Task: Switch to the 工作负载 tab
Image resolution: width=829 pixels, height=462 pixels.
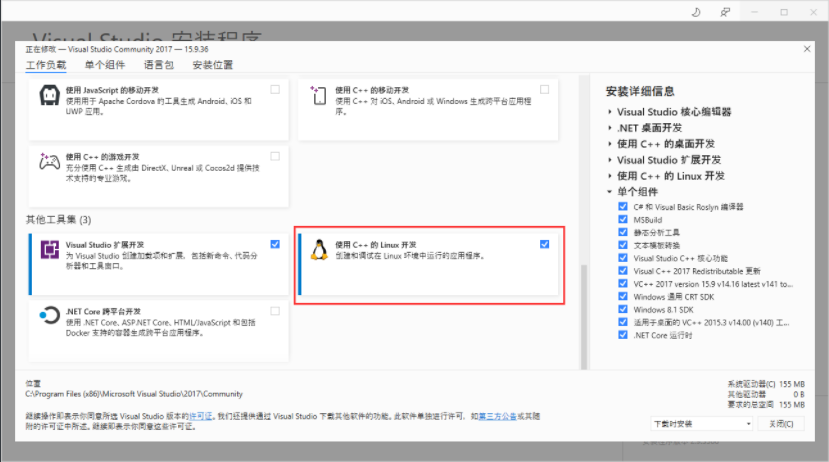Action: click(46, 65)
